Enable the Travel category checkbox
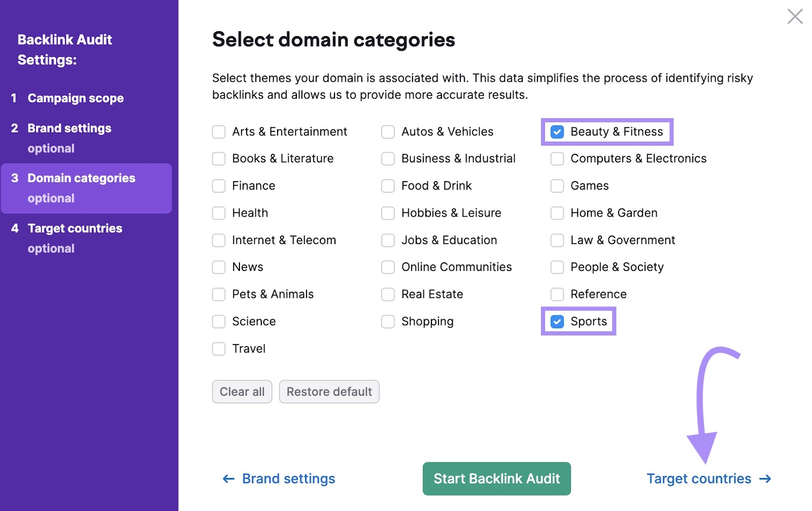Viewport: 812px width, 511px height. point(218,349)
